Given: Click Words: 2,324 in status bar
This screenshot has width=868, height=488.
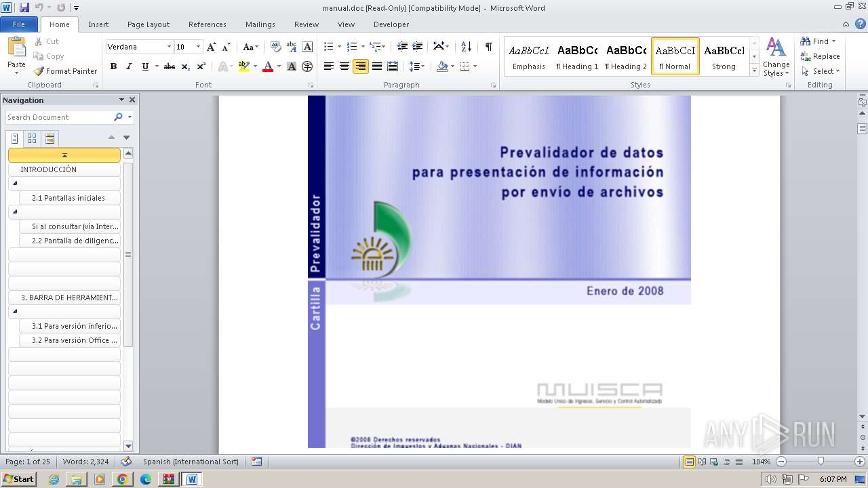Looking at the screenshot, I should click(x=85, y=462).
